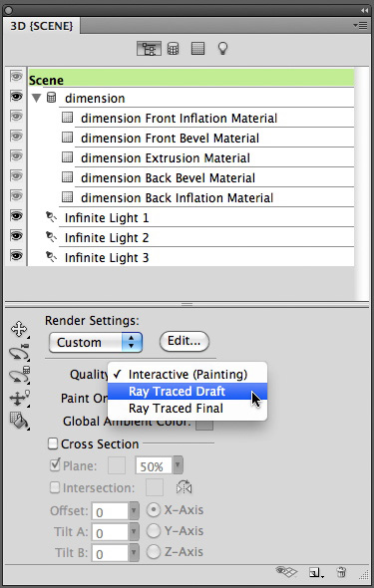
Task: Select the Y-Axis radio button
Action: (x=154, y=531)
